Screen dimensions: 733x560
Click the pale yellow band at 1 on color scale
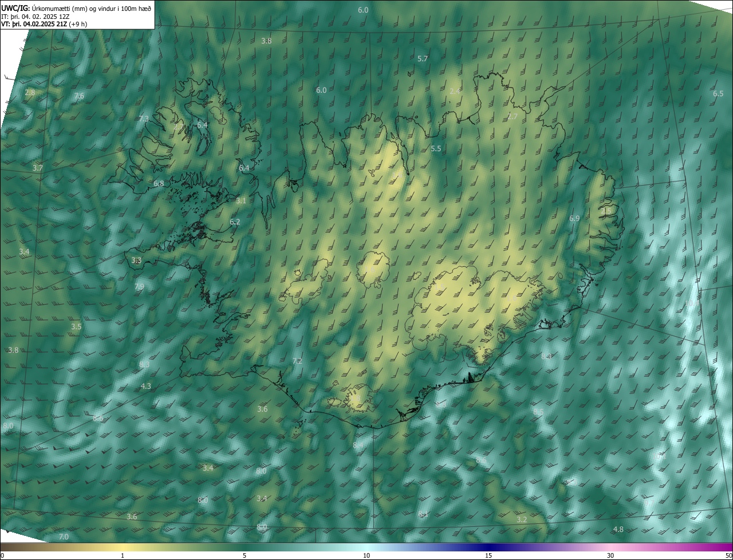pos(123,546)
